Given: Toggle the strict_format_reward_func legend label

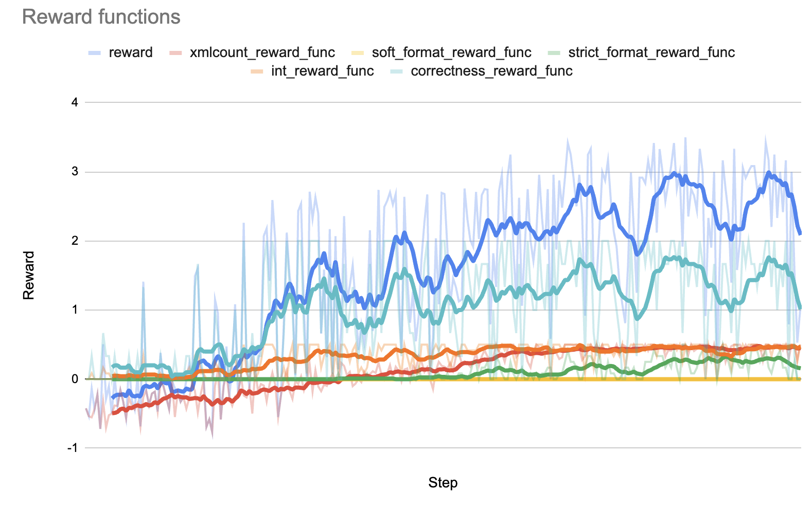Looking at the screenshot, I should 651,52.
